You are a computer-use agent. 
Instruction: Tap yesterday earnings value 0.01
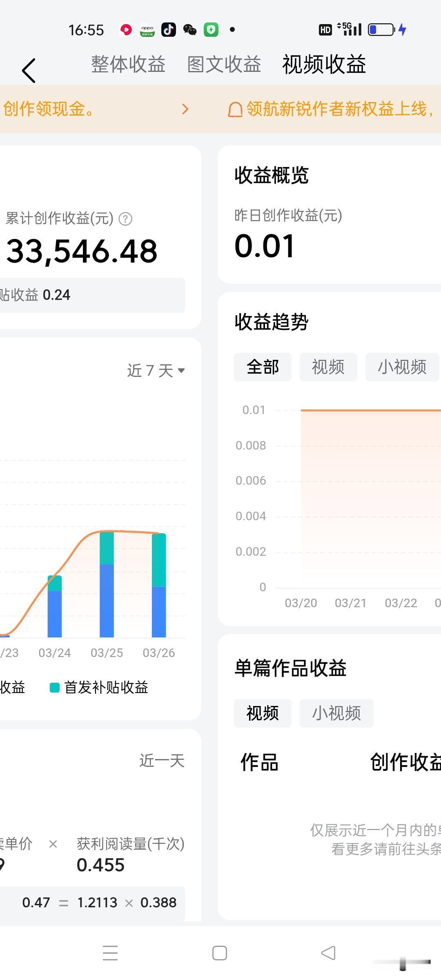pos(264,246)
